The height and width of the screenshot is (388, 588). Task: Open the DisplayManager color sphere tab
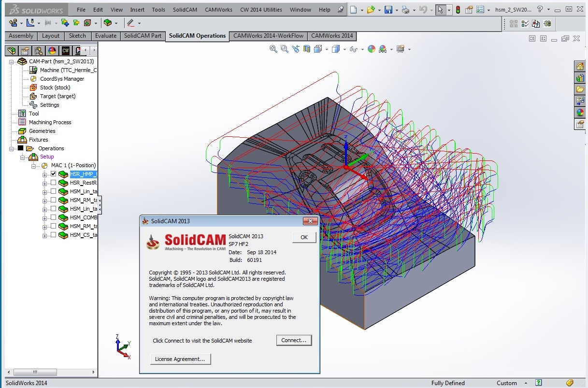point(52,50)
